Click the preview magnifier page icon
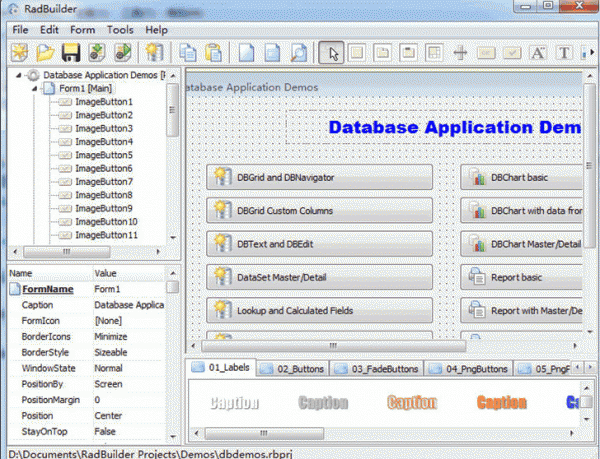The image size is (600, 459). (x=298, y=52)
